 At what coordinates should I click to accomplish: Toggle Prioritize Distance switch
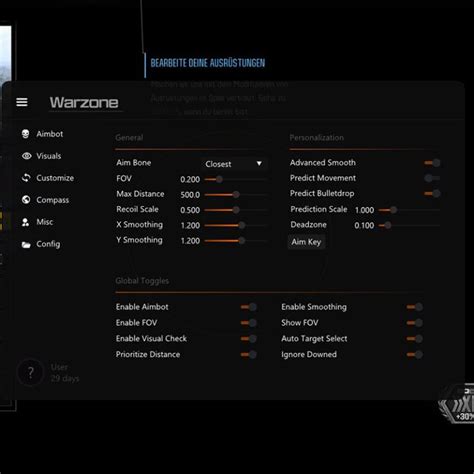[249, 354]
